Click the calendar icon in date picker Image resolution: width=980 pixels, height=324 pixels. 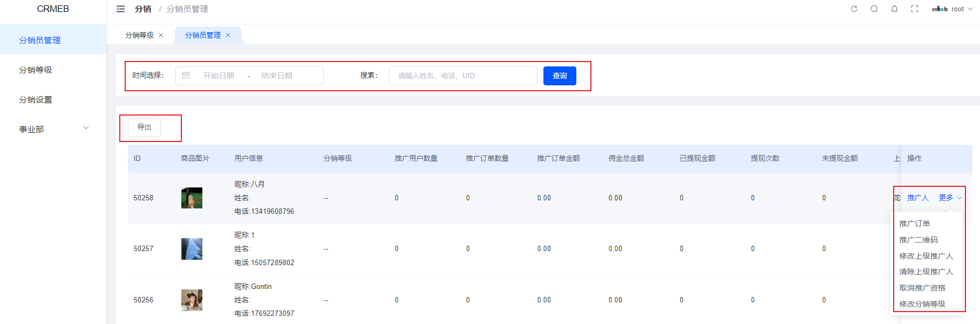(x=186, y=76)
